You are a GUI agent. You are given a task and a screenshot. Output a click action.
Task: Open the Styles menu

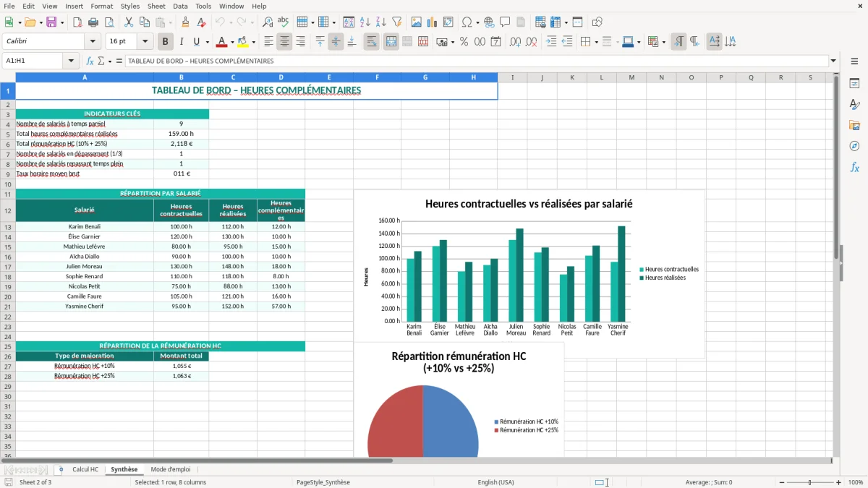pyautogui.click(x=130, y=6)
